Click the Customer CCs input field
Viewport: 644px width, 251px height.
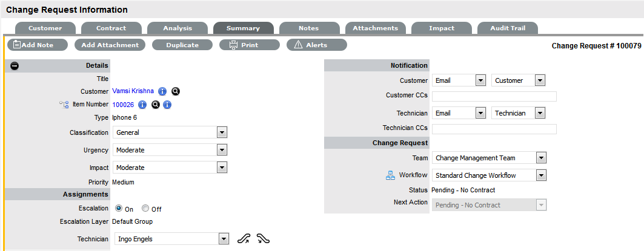point(494,96)
